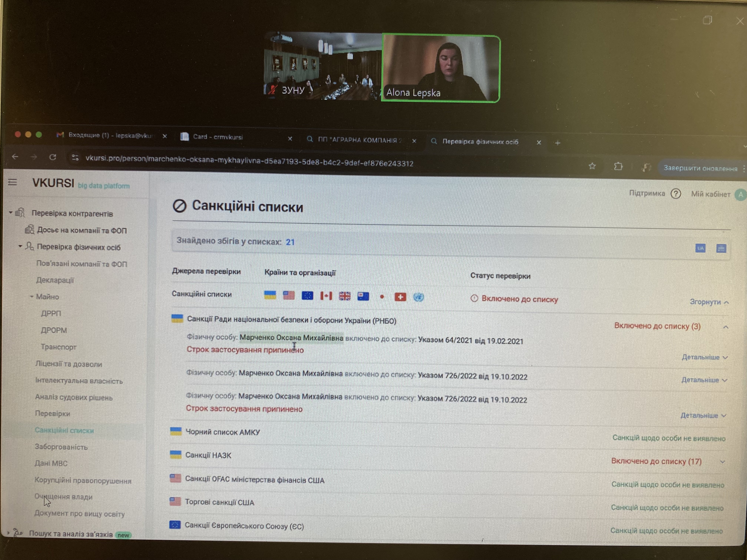
Task: Bookmark this page with the star icon
Action: tap(592, 166)
